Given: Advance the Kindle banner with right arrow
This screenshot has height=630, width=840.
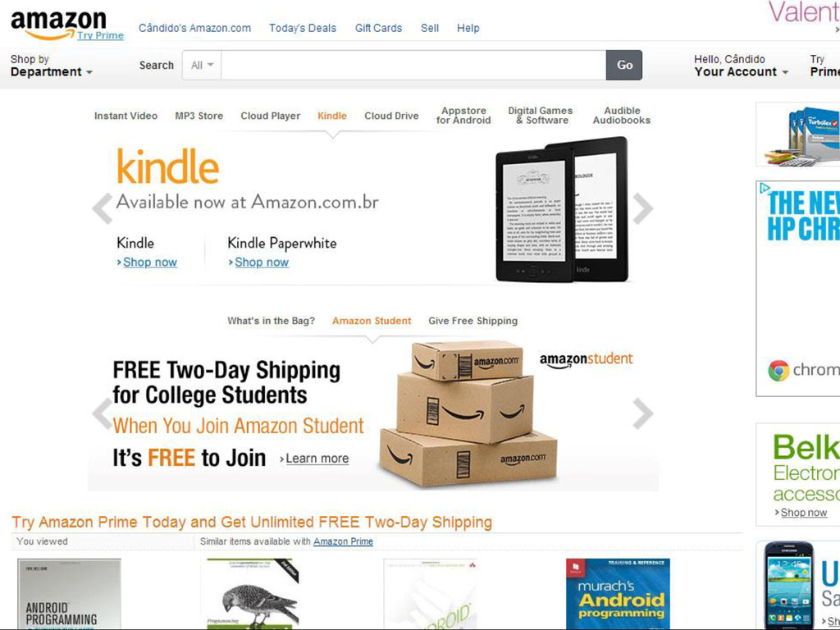Looking at the screenshot, I should pos(642,208).
